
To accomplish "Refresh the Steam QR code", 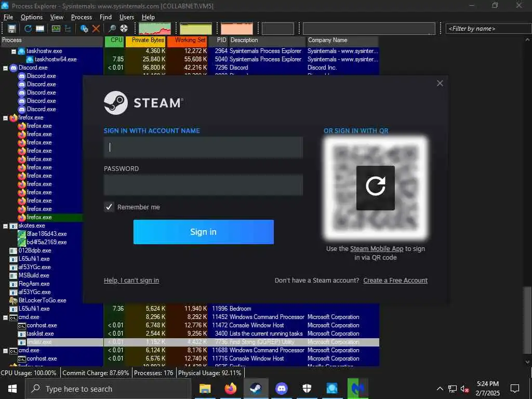I will [x=375, y=188].
